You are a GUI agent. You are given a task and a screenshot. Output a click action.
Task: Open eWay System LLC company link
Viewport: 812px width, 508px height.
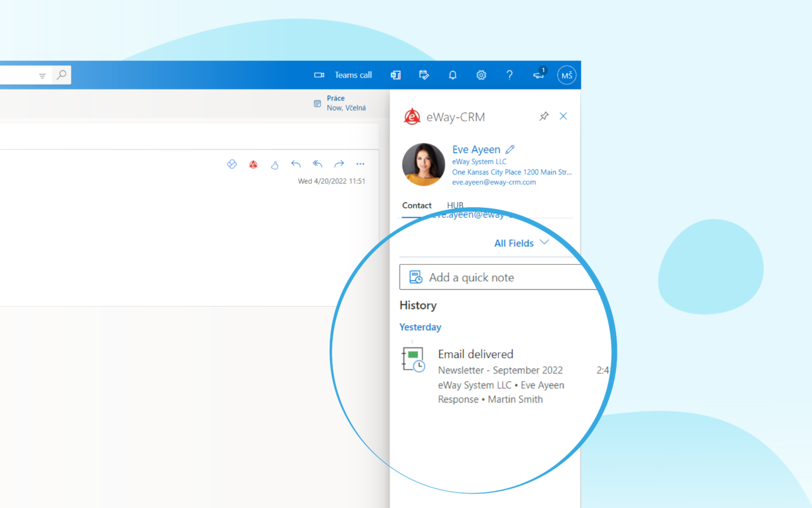[480, 162]
